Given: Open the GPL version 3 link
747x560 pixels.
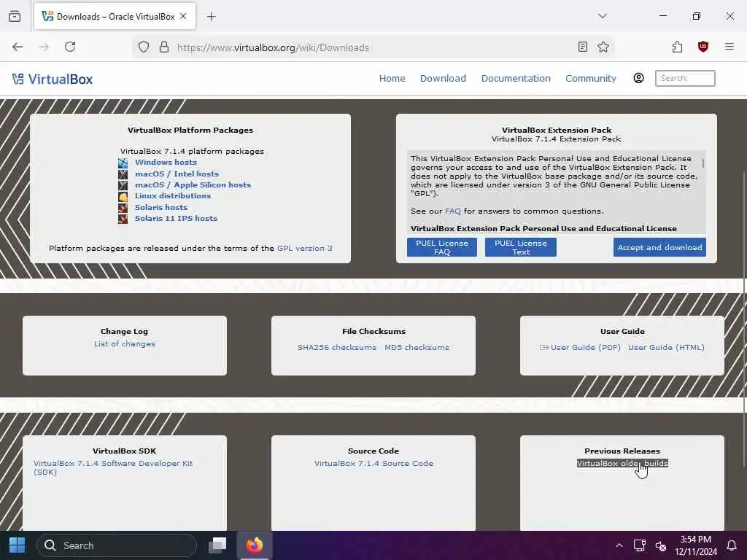Looking at the screenshot, I should [x=305, y=248].
